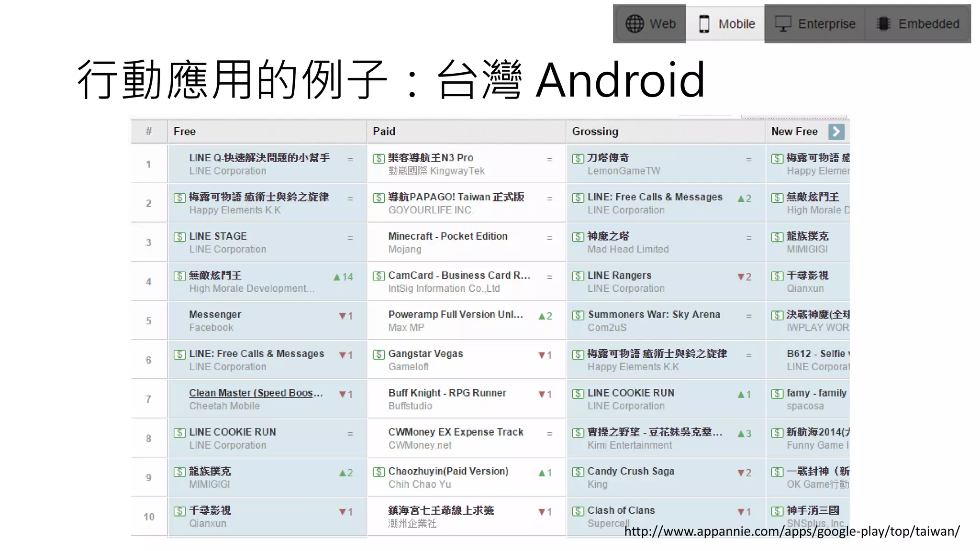The image size is (980, 551).
Task: Open LINE Rangers in Grossing column
Action: (619, 275)
